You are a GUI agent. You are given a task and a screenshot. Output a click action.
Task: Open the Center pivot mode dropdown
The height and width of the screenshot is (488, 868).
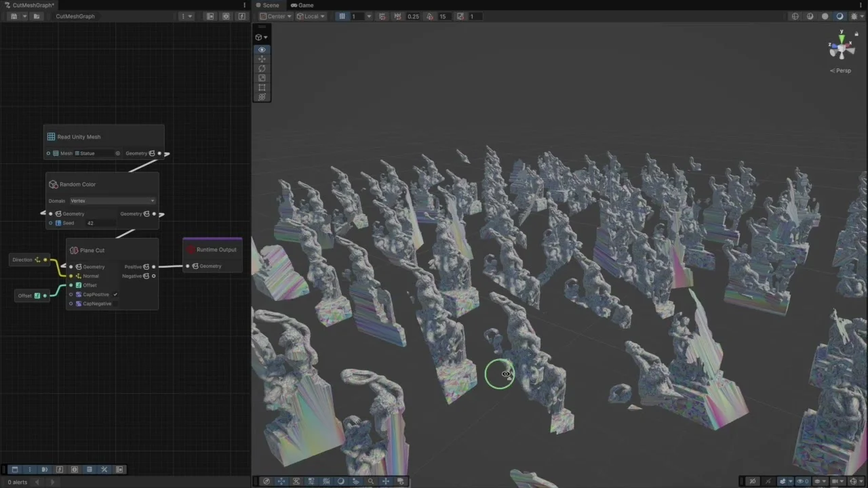276,16
